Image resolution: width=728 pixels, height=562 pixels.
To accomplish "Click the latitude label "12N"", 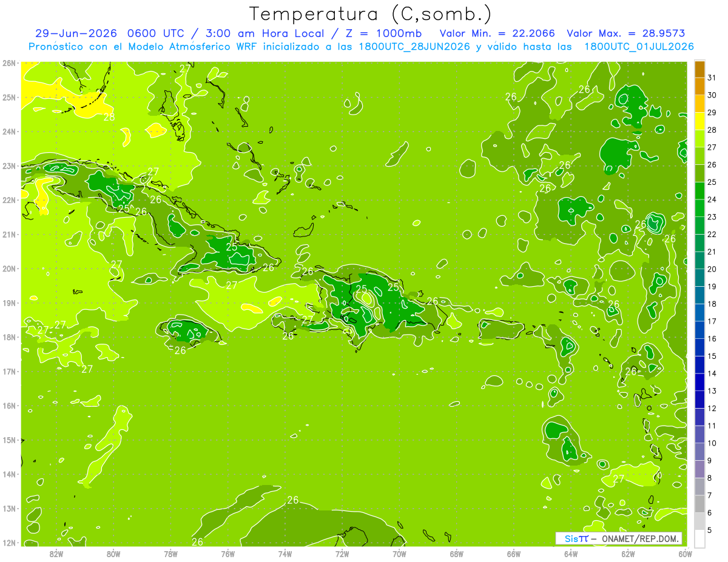I will coord(9,543).
